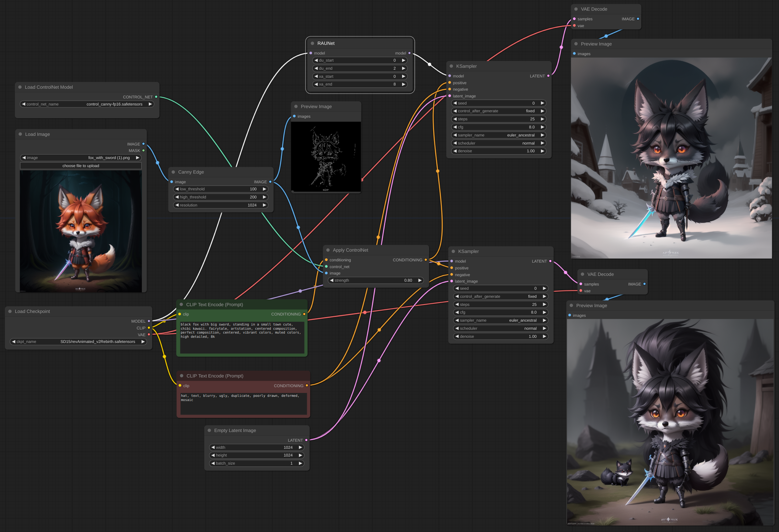Click the CONTROL_NET output socket
The width and height of the screenshot is (779, 532).
pyautogui.click(x=156, y=97)
